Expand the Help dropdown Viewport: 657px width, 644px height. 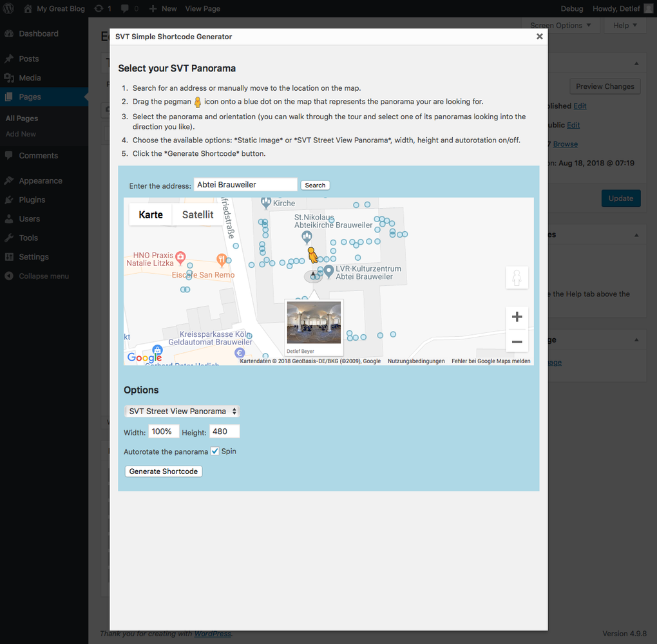[x=624, y=25]
